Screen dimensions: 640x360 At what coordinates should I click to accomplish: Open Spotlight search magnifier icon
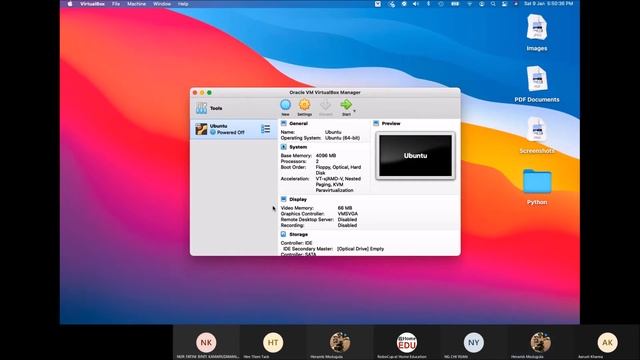[x=493, y=4]
